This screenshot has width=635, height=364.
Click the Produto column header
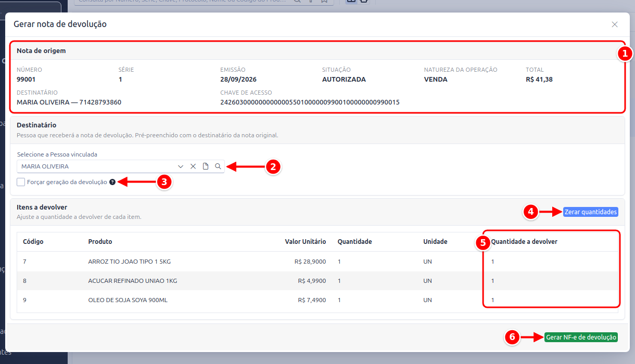point(100,241)
